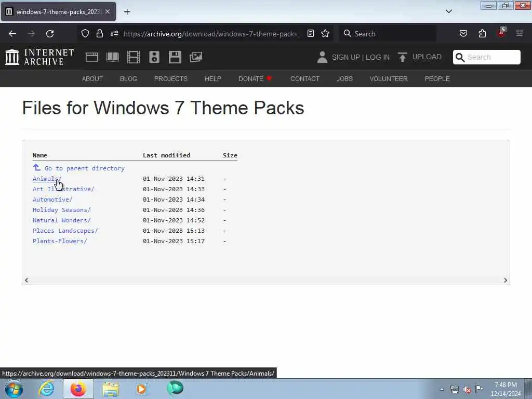532x399 pixels.
Task: Click the user avatar icon beside Sign Up
Action: (322, 57)
